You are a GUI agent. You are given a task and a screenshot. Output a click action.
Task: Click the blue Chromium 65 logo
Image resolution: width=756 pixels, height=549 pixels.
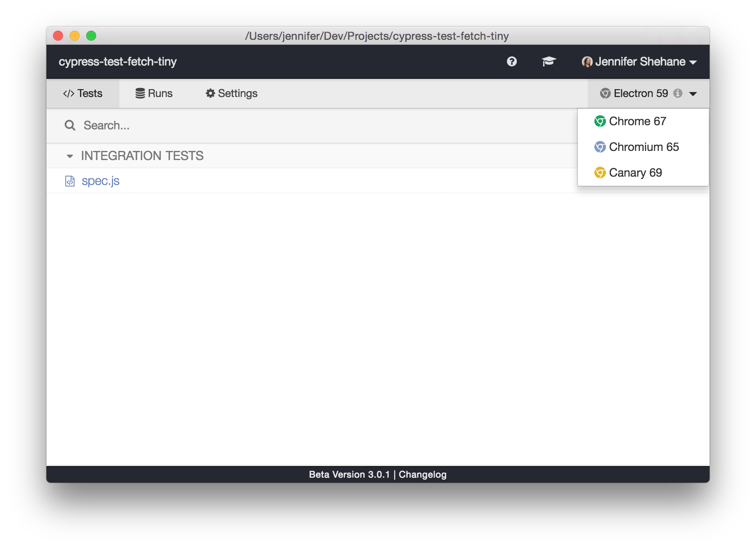point(600,147)
